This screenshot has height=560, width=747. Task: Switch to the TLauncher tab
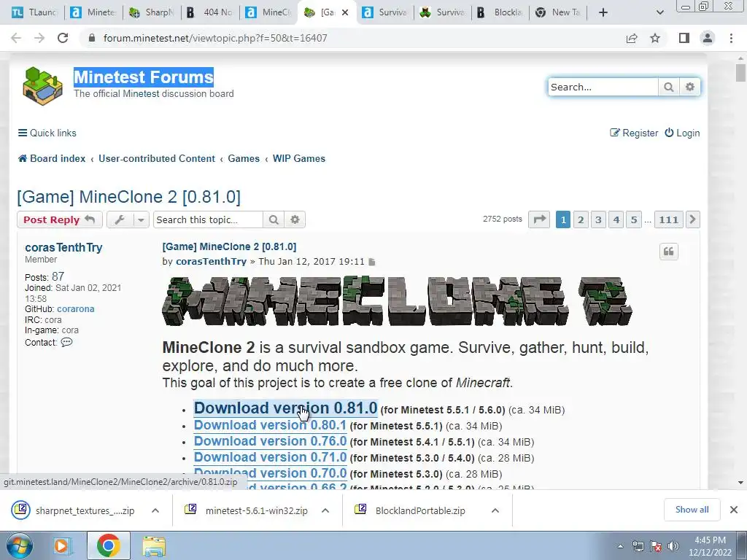coord(35,12)
